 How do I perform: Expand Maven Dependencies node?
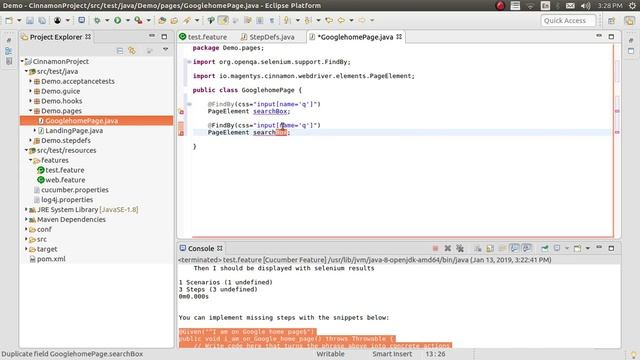point(27,219)
